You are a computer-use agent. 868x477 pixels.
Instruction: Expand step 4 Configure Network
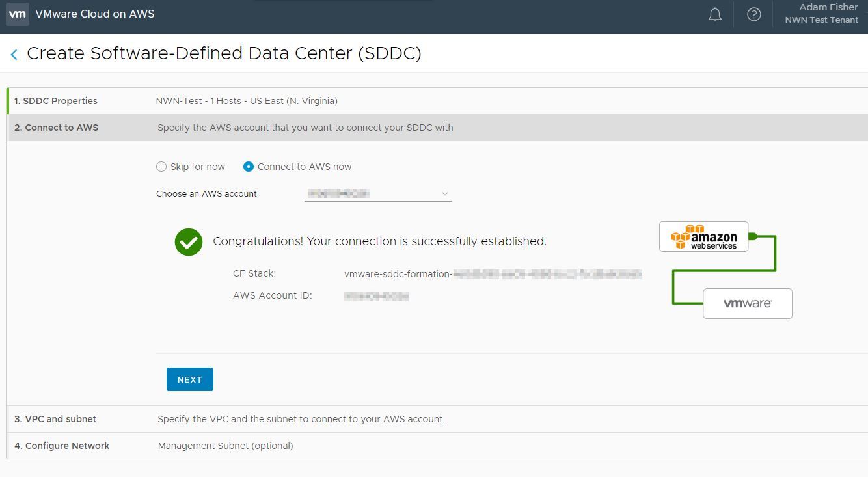pyautogui.click(x=437, y=446)
